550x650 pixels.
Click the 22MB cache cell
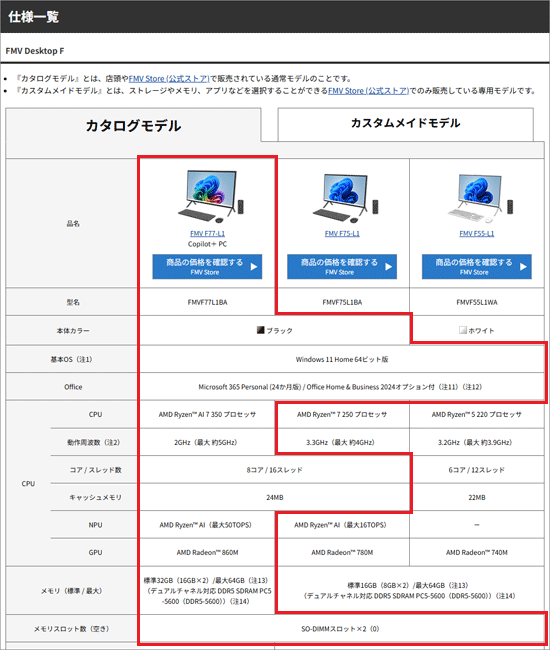tap(477, 497)
